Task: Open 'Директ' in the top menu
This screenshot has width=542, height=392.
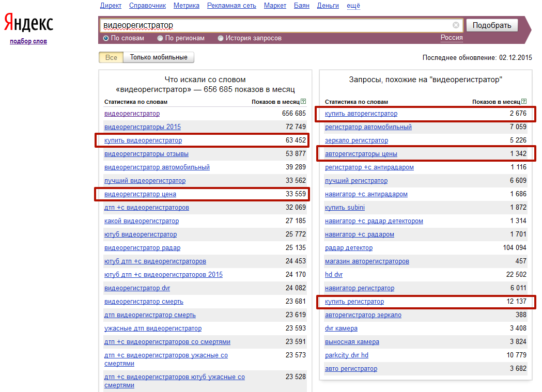Action: pyautogui.click(x=111, y=6)
